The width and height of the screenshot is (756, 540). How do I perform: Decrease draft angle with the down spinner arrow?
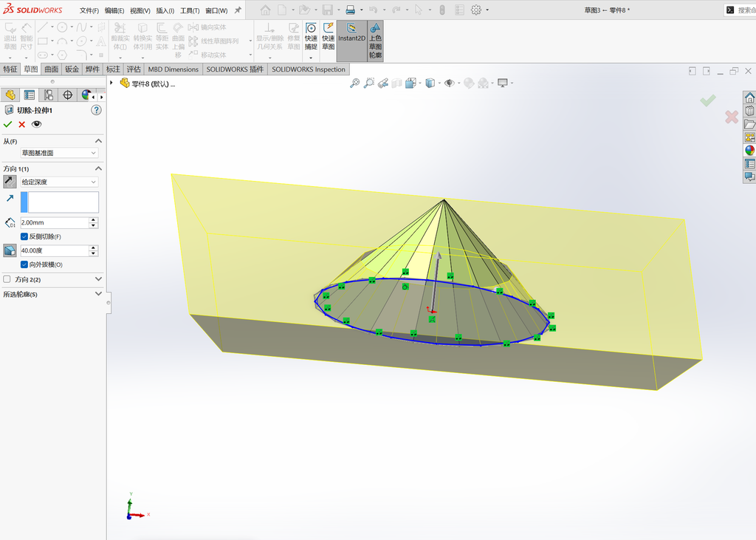[94, 253]
